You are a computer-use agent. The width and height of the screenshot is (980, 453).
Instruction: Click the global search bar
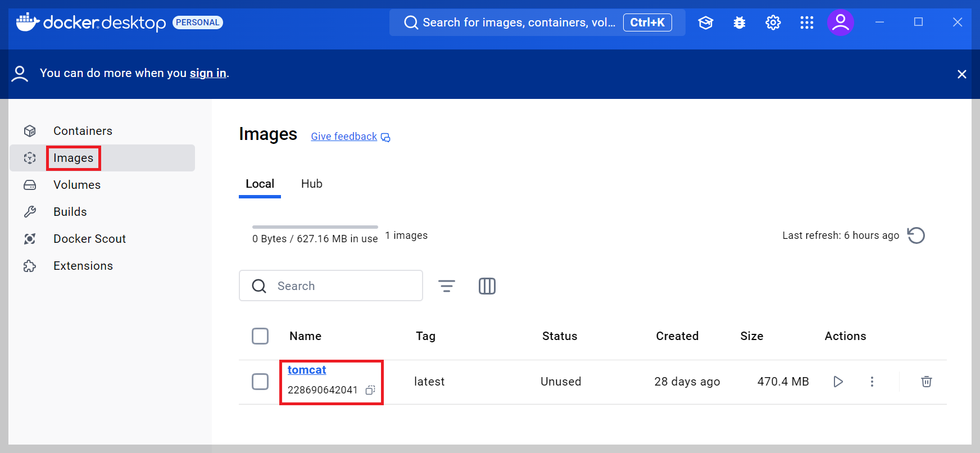pyautogui.click(x=537, y=22)
